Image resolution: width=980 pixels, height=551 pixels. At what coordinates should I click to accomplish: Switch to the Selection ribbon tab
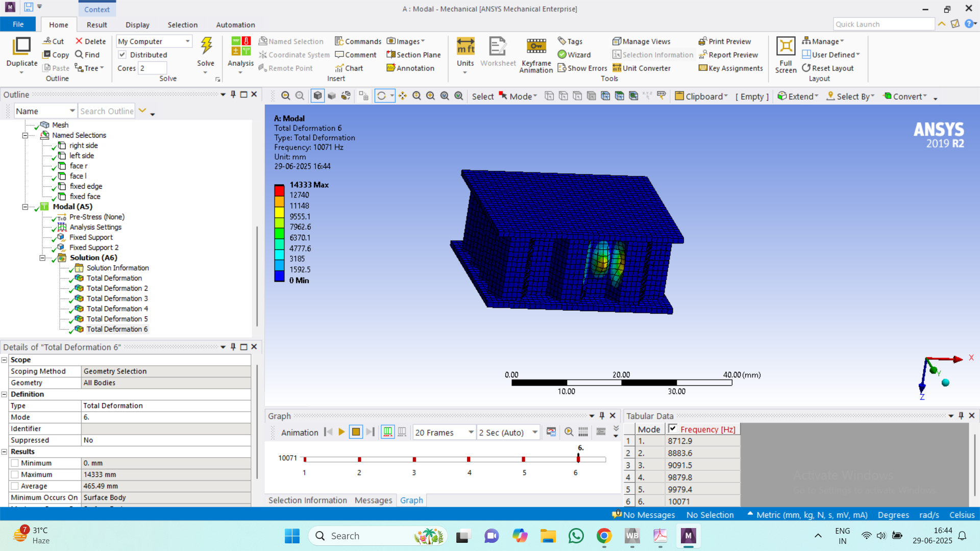tap(182, 24)
